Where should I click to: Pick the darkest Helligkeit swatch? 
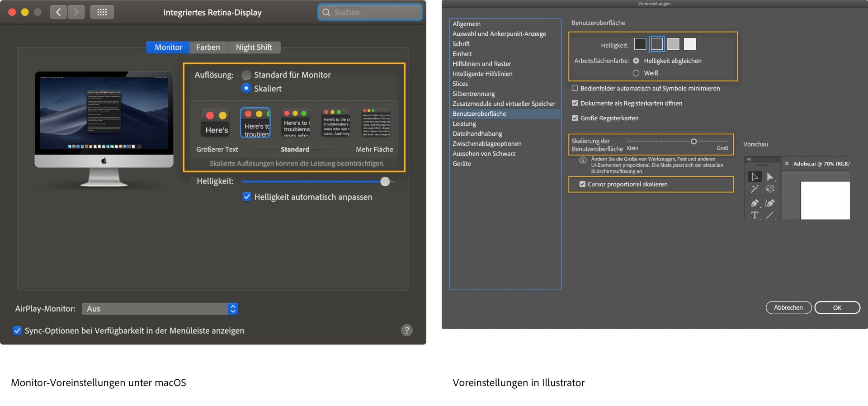click(640, 44)
